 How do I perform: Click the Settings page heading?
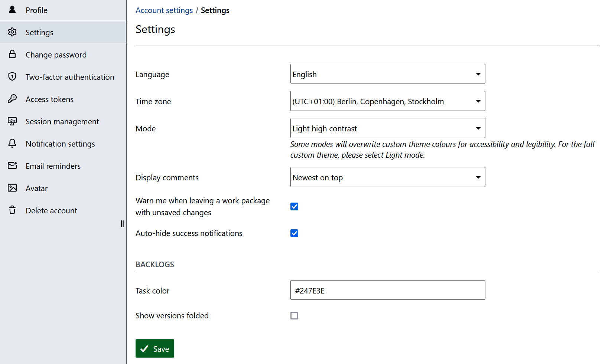(x=155, y=29)
